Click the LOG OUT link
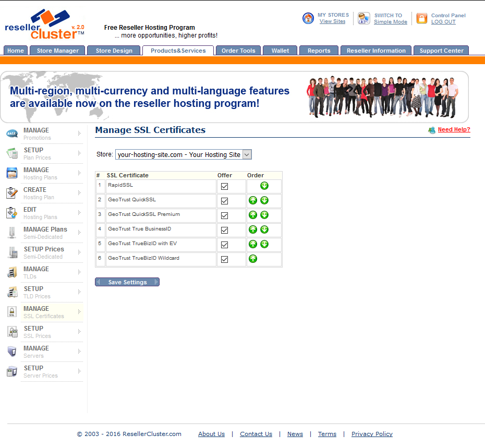 (443, 22)
